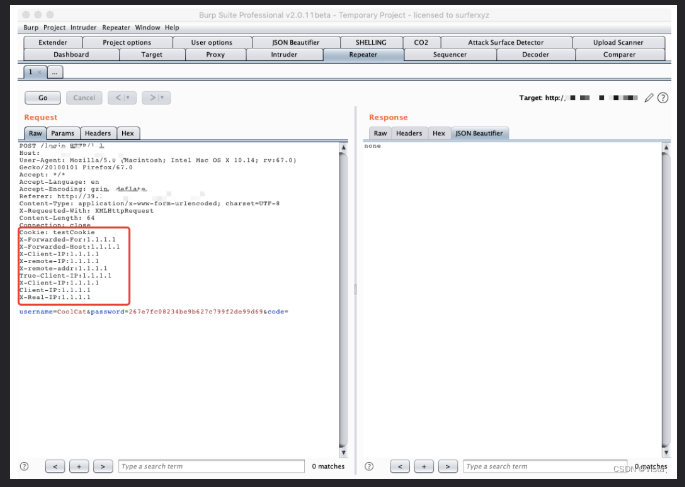
Task: Select the Request Headers tab
Action: click(98, 133)
